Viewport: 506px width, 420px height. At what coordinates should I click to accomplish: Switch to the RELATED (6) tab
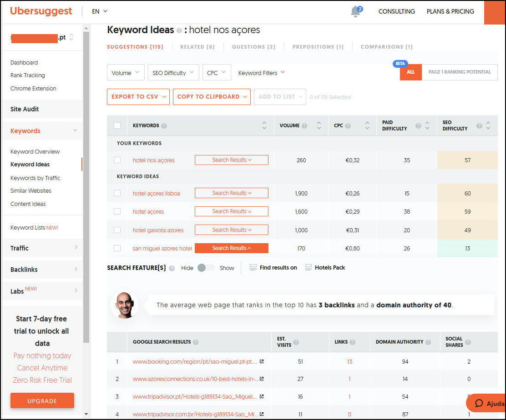[197, 47]
